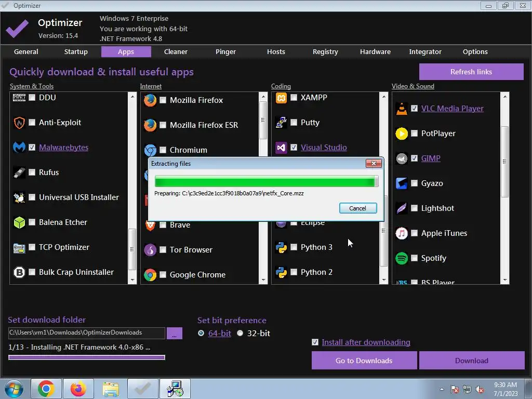Toggle Install after downloading checkbox
The width and height of the screenshot is (532, 399).
point(315,342)
